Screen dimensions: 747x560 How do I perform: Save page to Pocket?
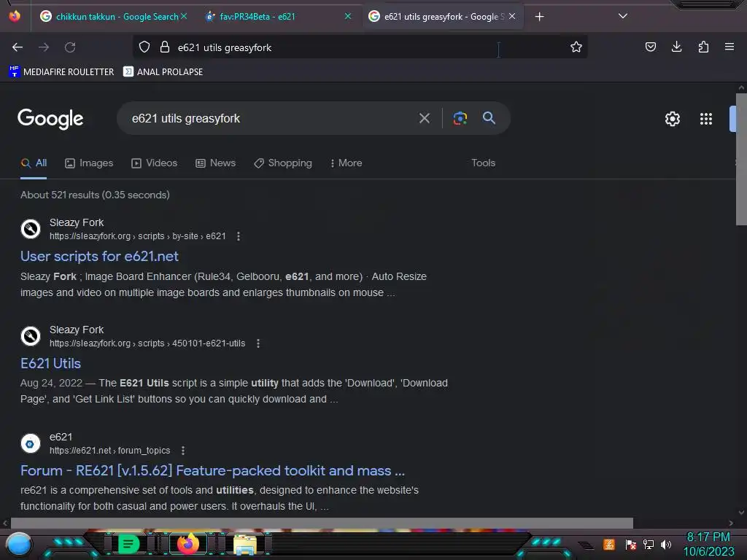(650, 47)
